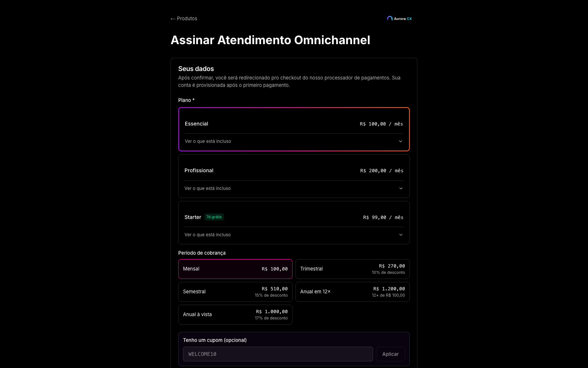
Task: Choose Semestral billing with 15% discount
Action: pyautogui.click(x=235, y=292)
